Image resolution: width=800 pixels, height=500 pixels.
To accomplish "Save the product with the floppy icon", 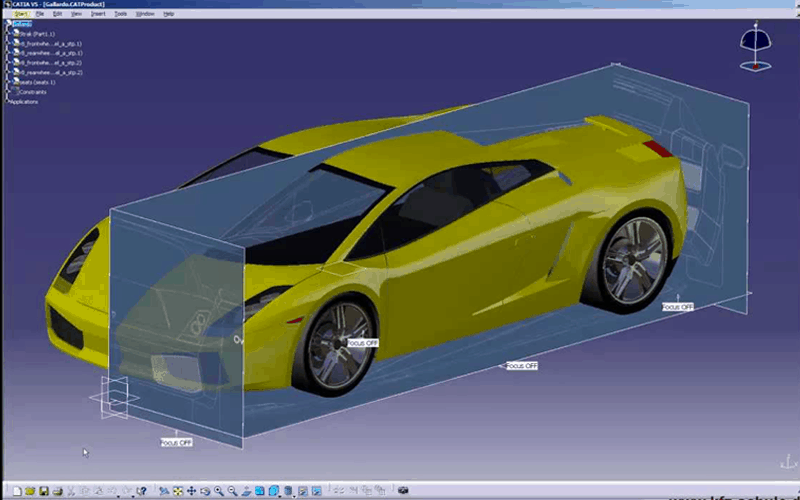I will coord(44,491).
